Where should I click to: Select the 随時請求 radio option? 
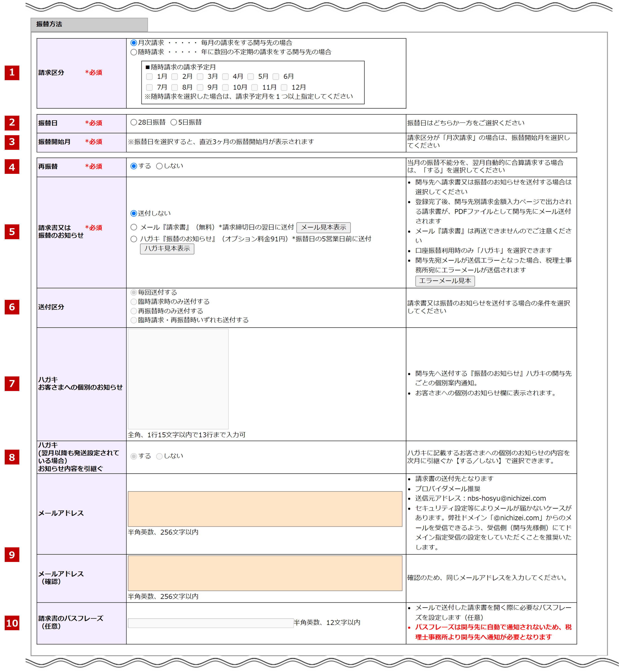pos(134,52)
